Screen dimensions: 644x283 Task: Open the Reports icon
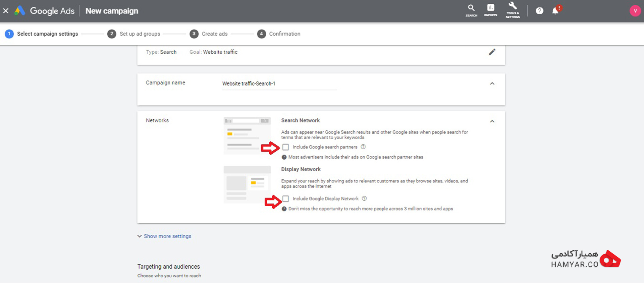coord(490,10)
